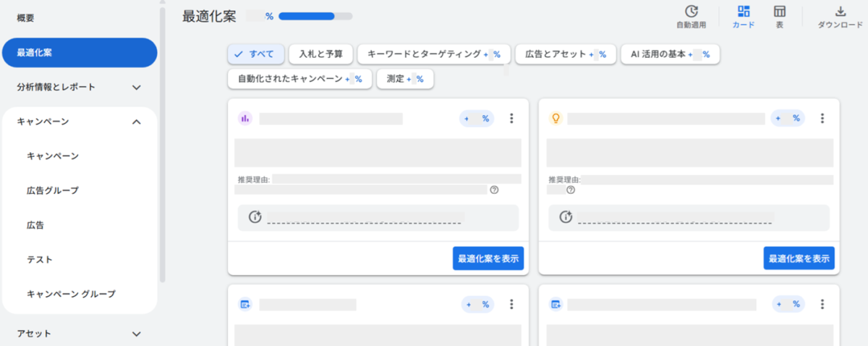Screen dimensions: 868x346
Task: Switch to 表 table view icon
Action: [x=780, y=12]
